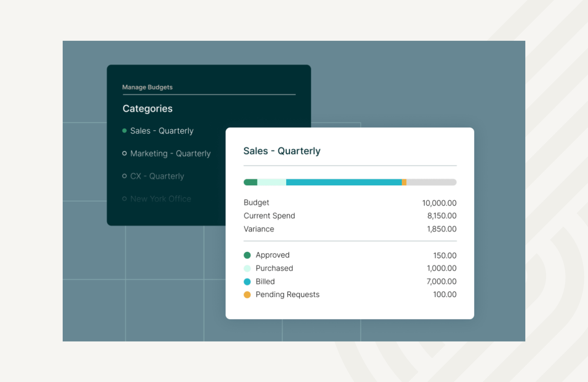588x382 pixels.
Task: Click the 10,000.00 budget value
Action: point(439,203)
